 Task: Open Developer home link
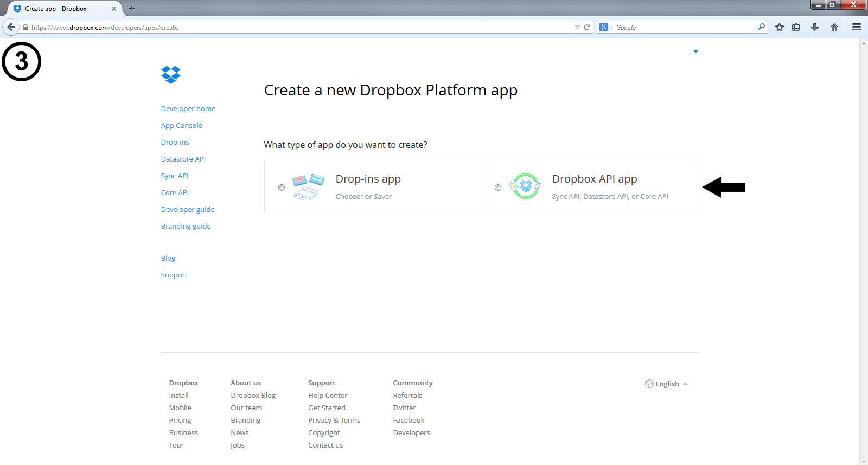(188, 108)
